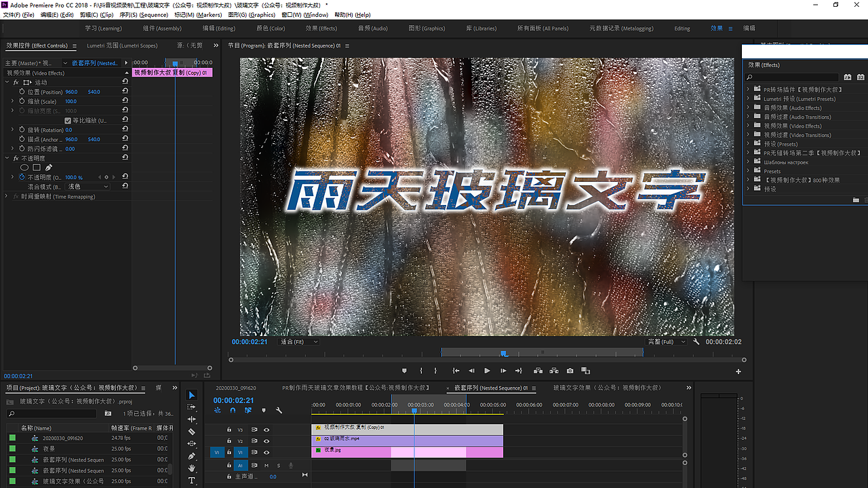The width and height of the screenshot is (868, 488).
Task: Select the Pen tool in tools panel
Action: point(191,456)
